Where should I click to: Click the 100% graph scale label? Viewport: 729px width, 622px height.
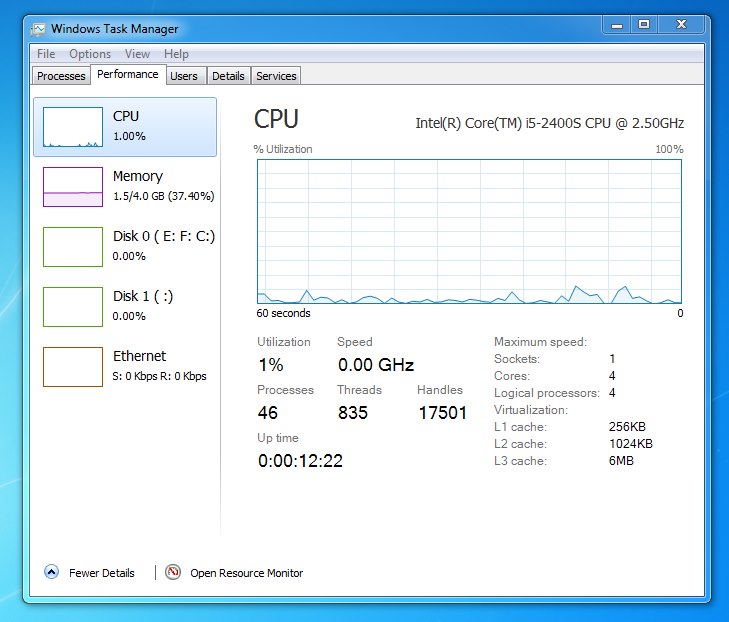pyautogui.click(x=669, y=149)
